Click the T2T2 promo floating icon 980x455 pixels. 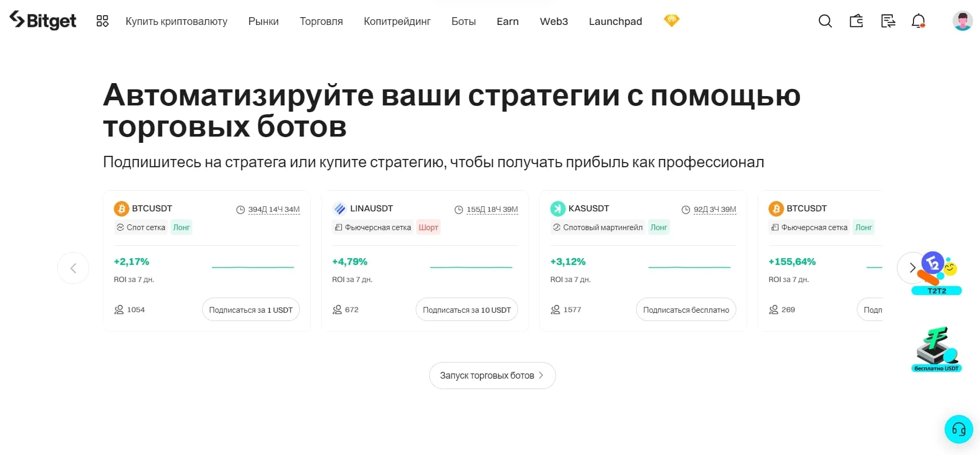(x=937, y=274)
